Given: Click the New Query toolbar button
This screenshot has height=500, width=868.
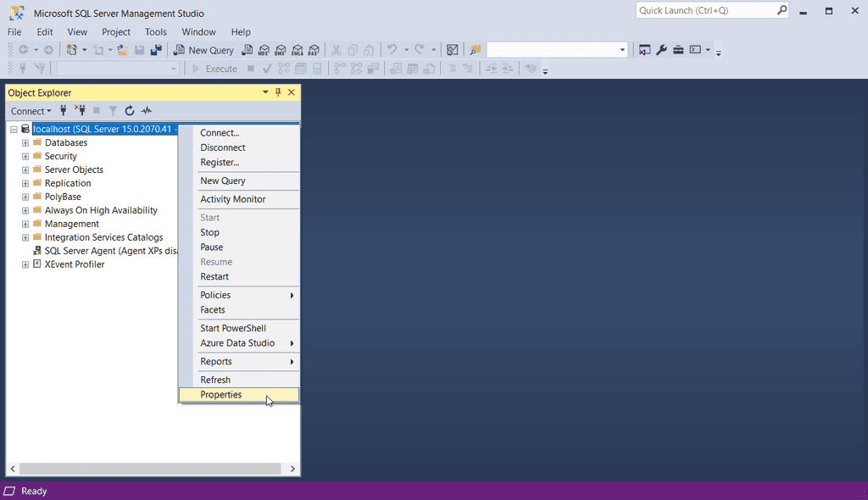Looking at the screenshot, I should coord(203,50).
